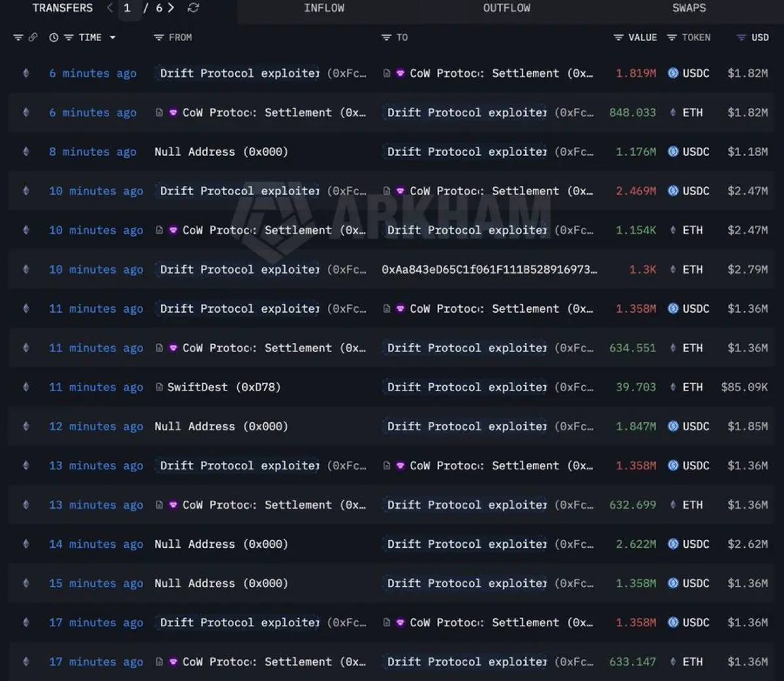
Task: Click value 633.147
Action: (x=632, y=661)
